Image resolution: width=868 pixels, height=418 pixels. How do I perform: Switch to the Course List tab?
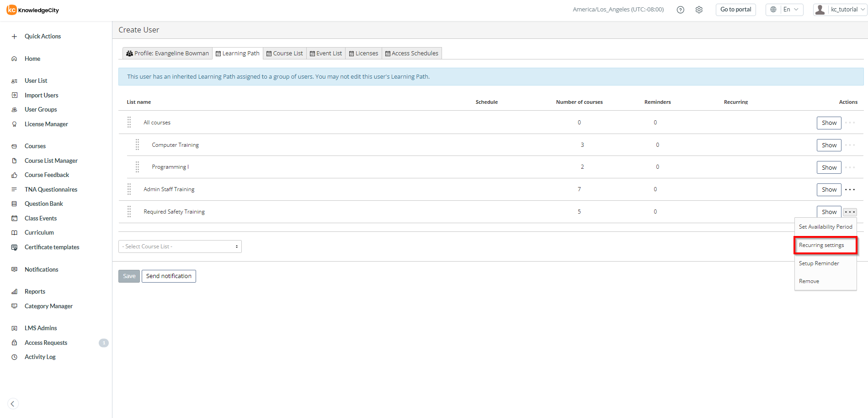(285, 54)
